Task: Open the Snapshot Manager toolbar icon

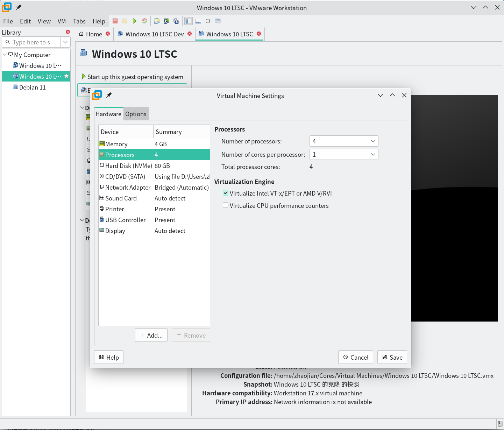Action: tap(176, 21)
